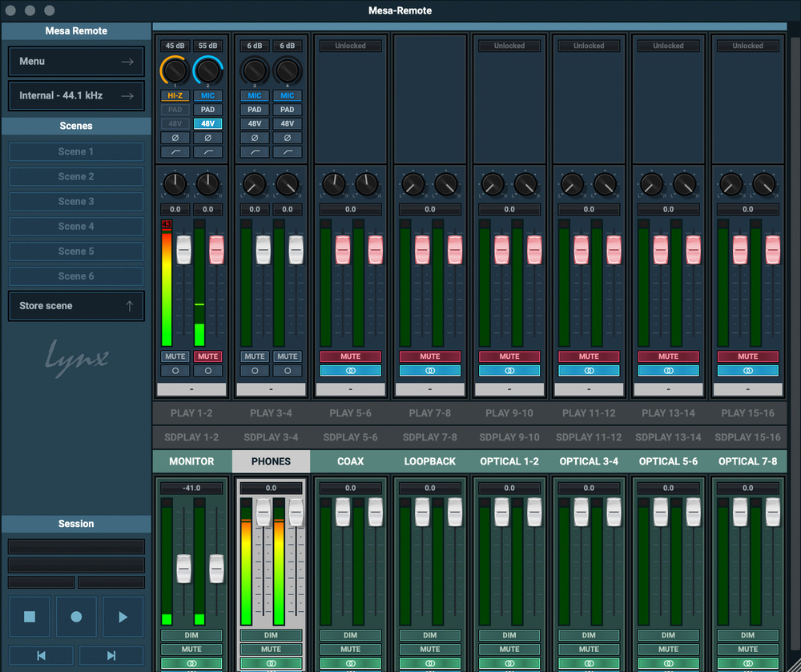
Task: Click the input channel 1 fader handle
Action: coord(183,249)
